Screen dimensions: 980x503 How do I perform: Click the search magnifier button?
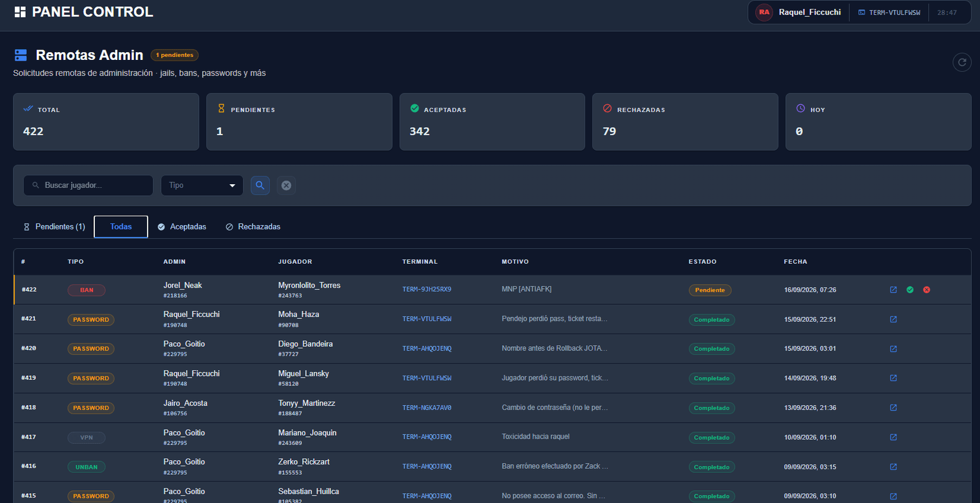(260, 185)
